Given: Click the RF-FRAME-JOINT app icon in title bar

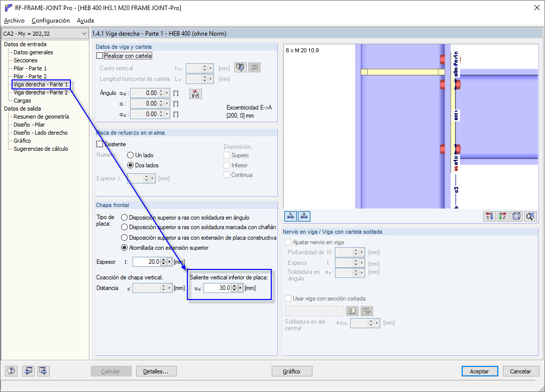Looking at the screenshot, I should 9,8.
